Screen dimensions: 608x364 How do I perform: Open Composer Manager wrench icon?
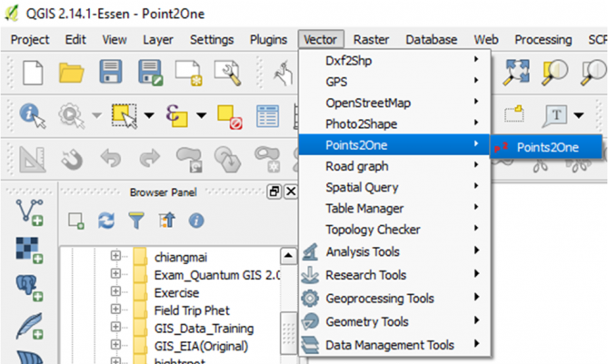(228, 73)
